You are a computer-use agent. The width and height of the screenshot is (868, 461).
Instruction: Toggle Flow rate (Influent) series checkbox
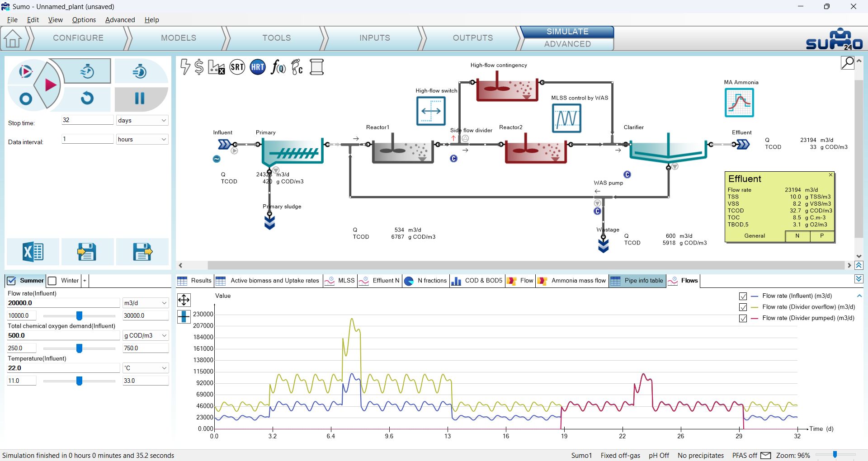coord(743,296)
